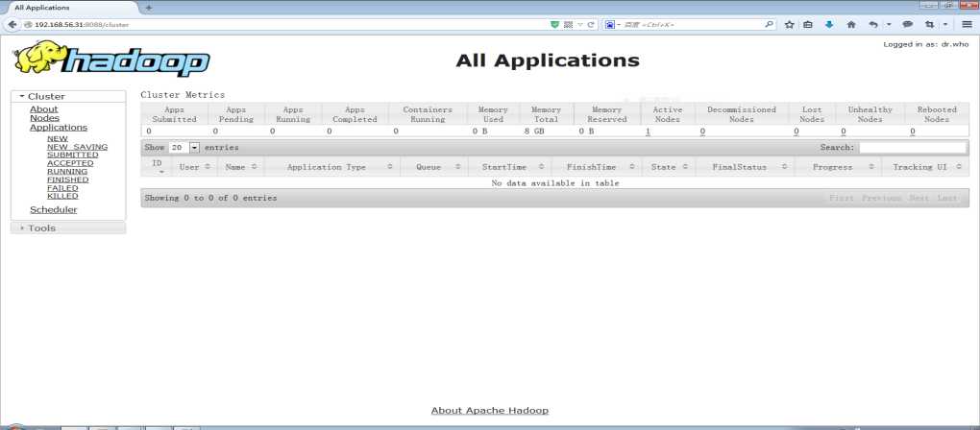Focus the URL address field

point(287,24)
